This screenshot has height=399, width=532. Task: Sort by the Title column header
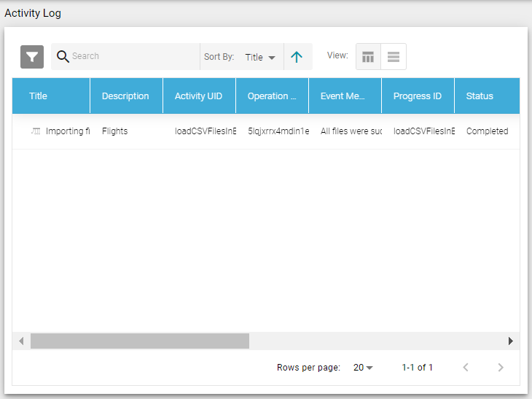click(x=39, y=96)
